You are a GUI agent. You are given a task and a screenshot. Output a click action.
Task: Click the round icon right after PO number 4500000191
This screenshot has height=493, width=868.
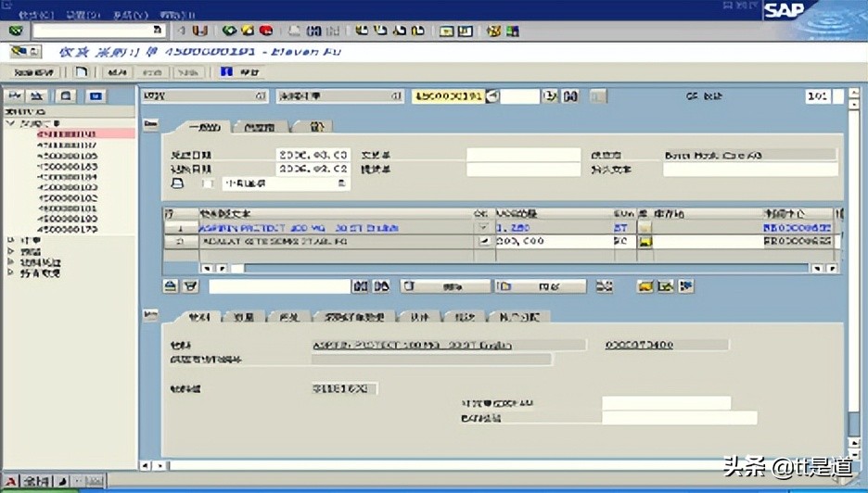point(492,96)
